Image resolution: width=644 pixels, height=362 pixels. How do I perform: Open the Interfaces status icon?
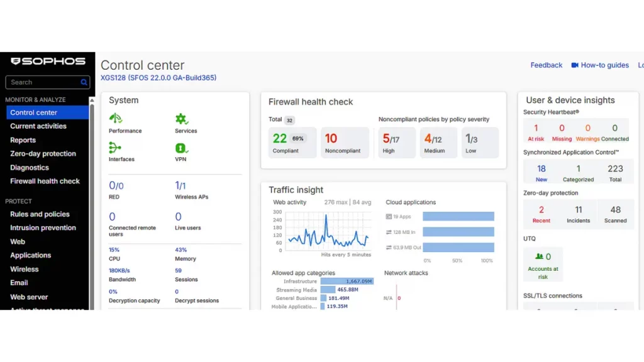(x=115, y=148)
